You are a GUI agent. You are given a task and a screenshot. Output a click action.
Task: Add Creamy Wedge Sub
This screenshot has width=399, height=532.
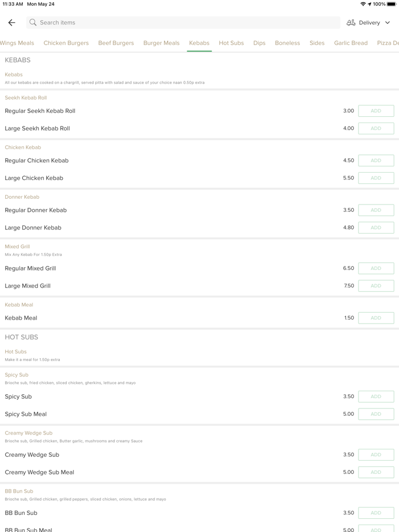point(376,455)
